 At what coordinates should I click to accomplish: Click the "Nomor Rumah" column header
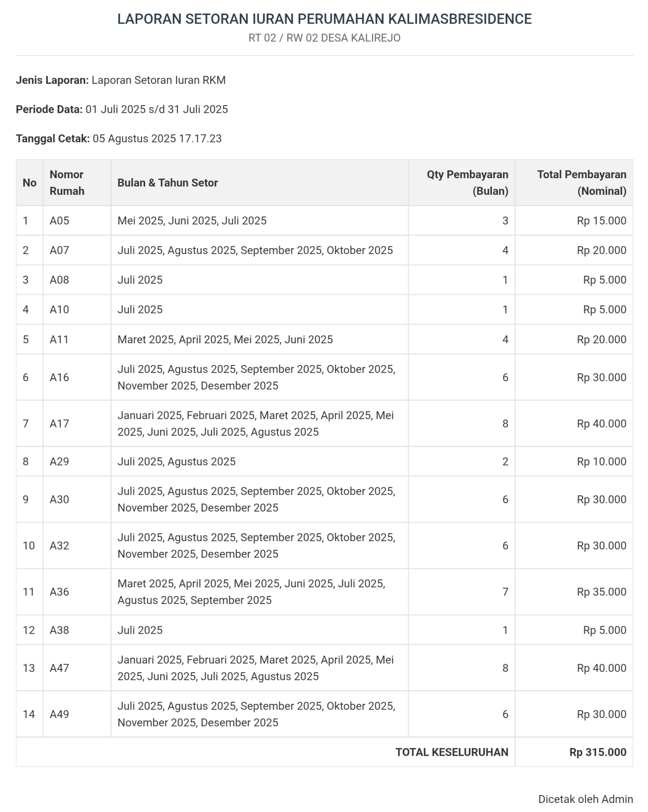pyautogui.click(x=67, y=183)
